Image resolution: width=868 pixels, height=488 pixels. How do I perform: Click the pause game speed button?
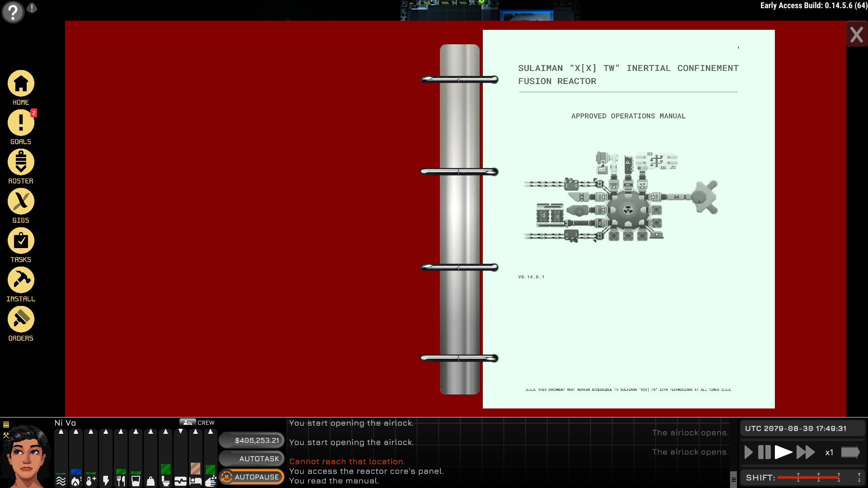(764, 452)
